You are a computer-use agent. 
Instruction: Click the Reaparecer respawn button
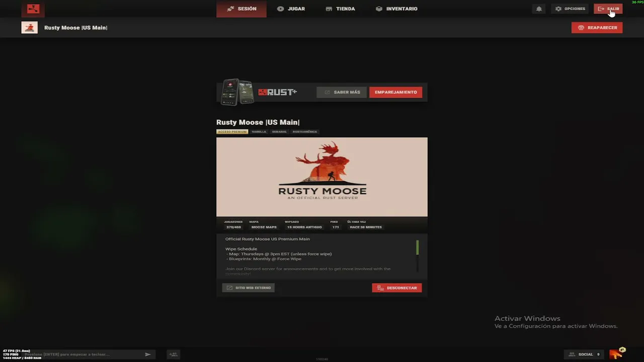(x=597, y=28)
